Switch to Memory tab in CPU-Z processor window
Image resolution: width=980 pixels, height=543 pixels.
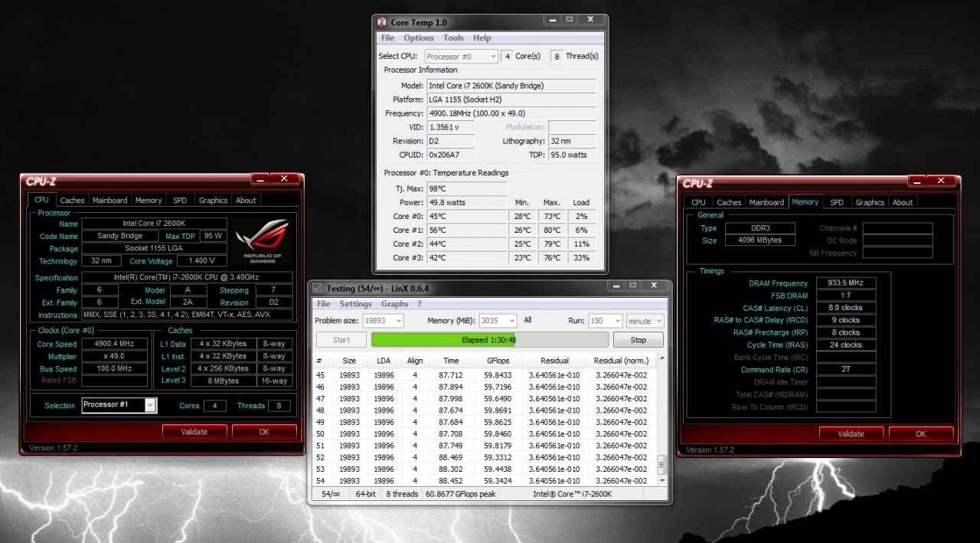(149, 201)
